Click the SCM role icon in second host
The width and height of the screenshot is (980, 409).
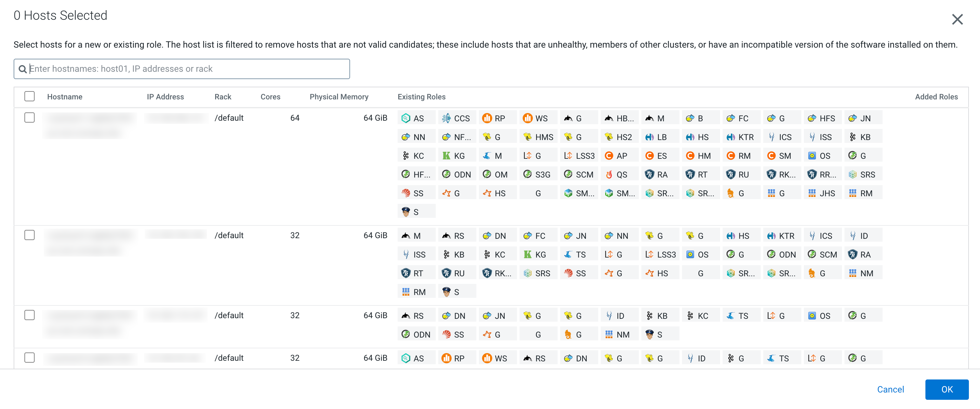(x=812, y=254)
